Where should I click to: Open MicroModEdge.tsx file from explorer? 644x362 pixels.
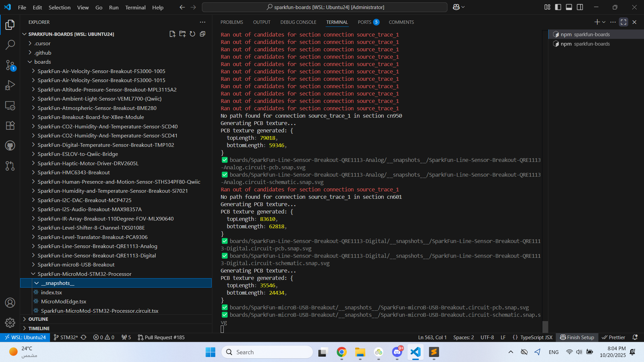pos(63,301)
